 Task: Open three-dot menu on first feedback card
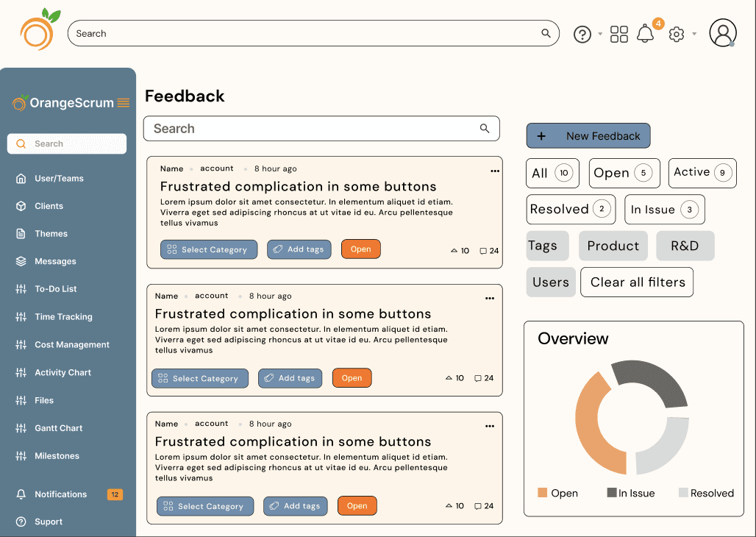(x=495, y=171)
